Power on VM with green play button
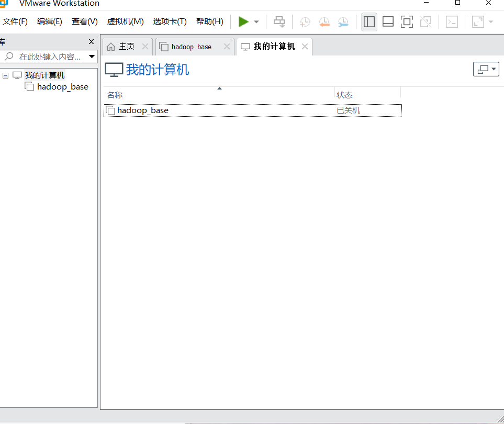The image size is (504, 424). pyautogui.click(x=243, y=22)
